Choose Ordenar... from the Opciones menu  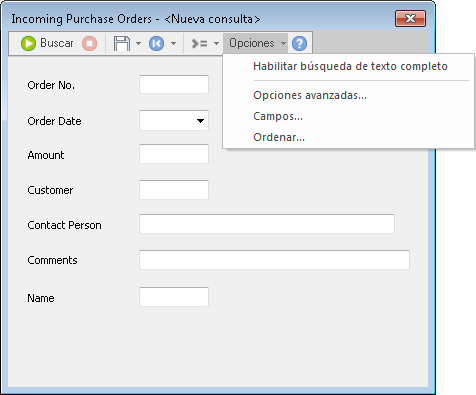[279, 137]
